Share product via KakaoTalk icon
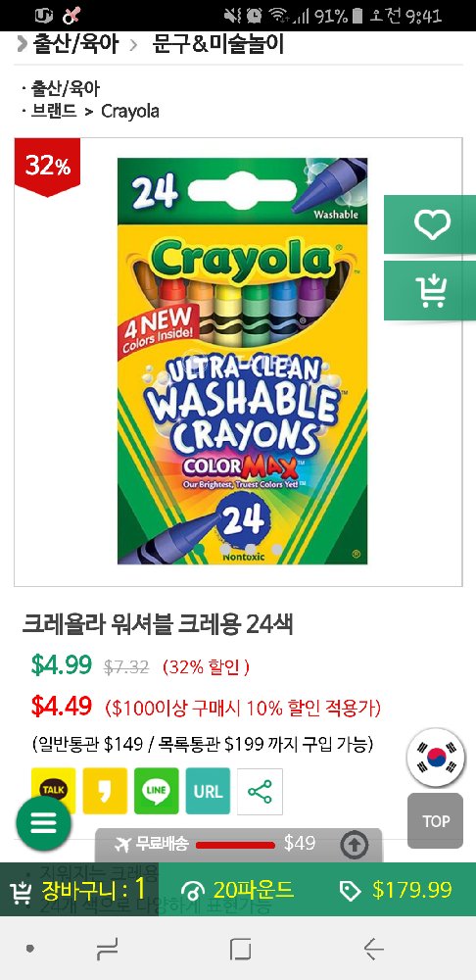476x980 pixels. (53, 791)
